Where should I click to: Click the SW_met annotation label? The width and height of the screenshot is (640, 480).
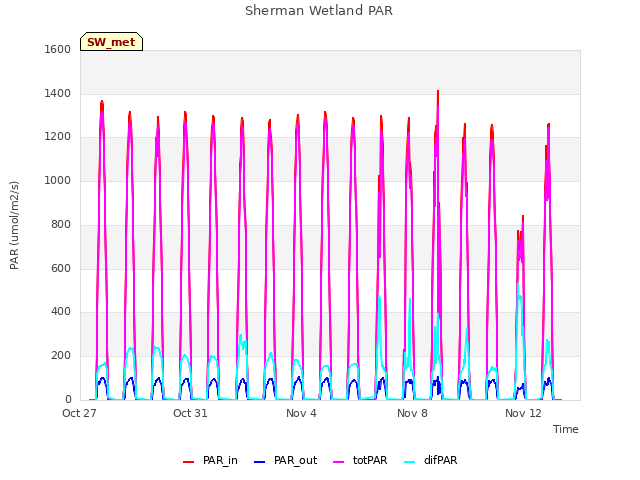(x=111, y=42)
